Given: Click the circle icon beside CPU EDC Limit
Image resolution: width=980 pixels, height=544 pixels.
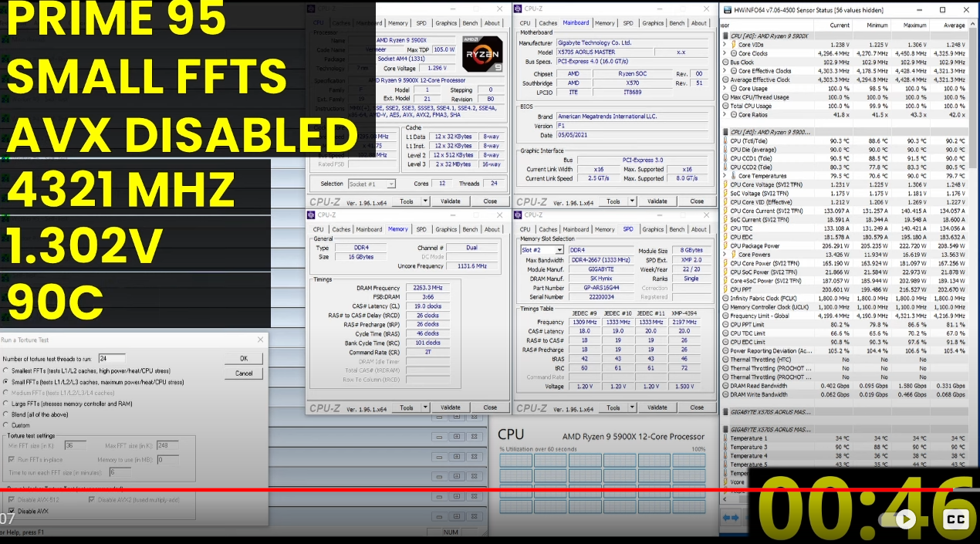Looking at the screenshot, I should point(726,342).
